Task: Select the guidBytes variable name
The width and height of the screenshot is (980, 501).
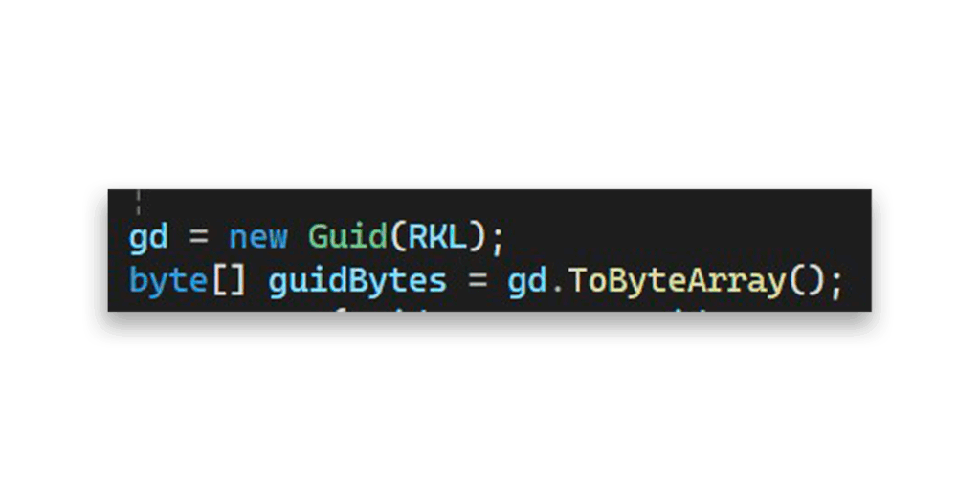Action: pos(358,280)
